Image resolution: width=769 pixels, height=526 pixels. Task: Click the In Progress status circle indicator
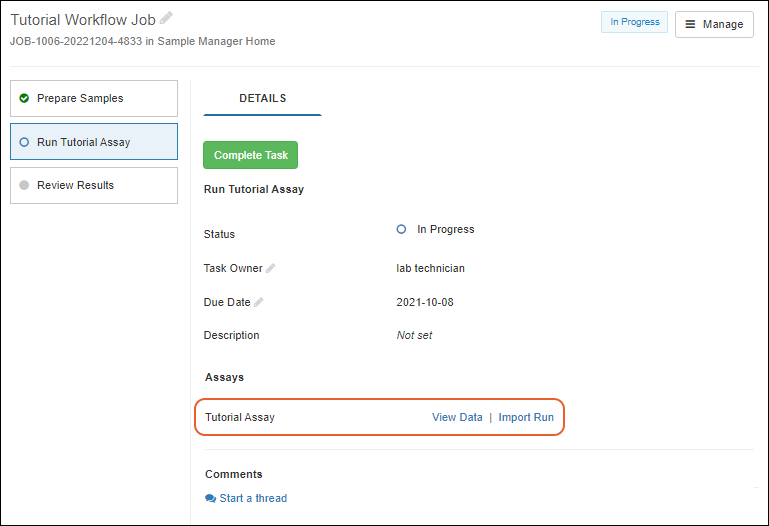[x=402, y=229]
